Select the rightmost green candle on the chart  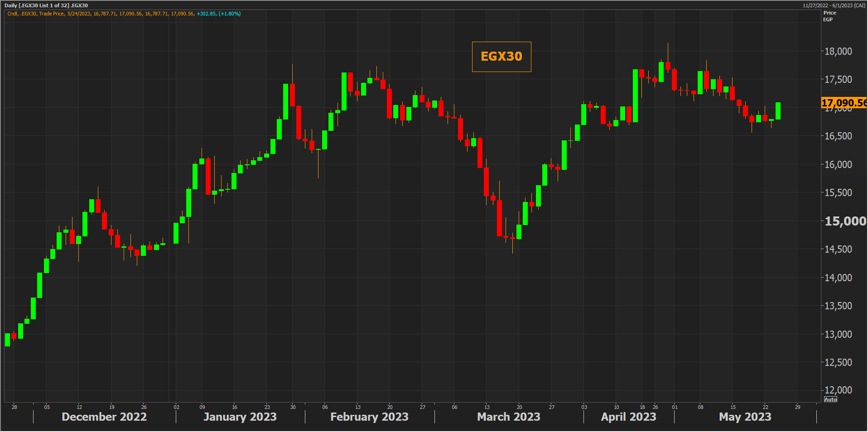[x=778, y=111]
